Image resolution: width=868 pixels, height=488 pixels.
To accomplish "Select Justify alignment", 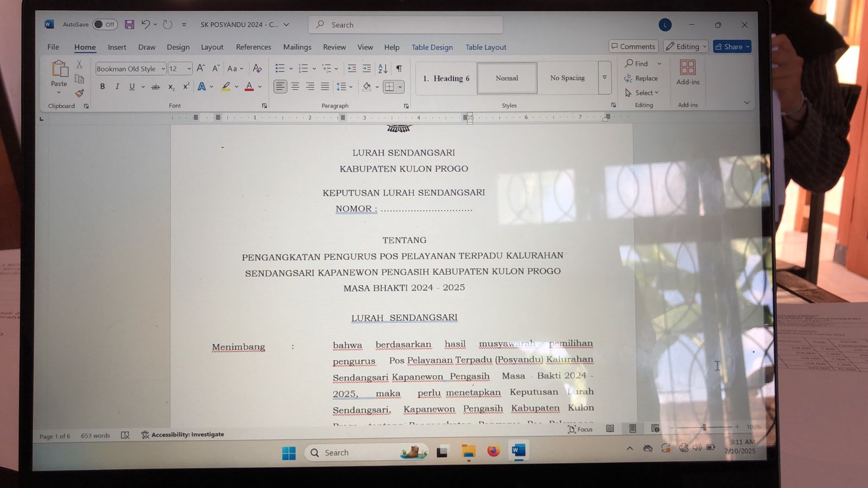I will [x=324, y=87].
